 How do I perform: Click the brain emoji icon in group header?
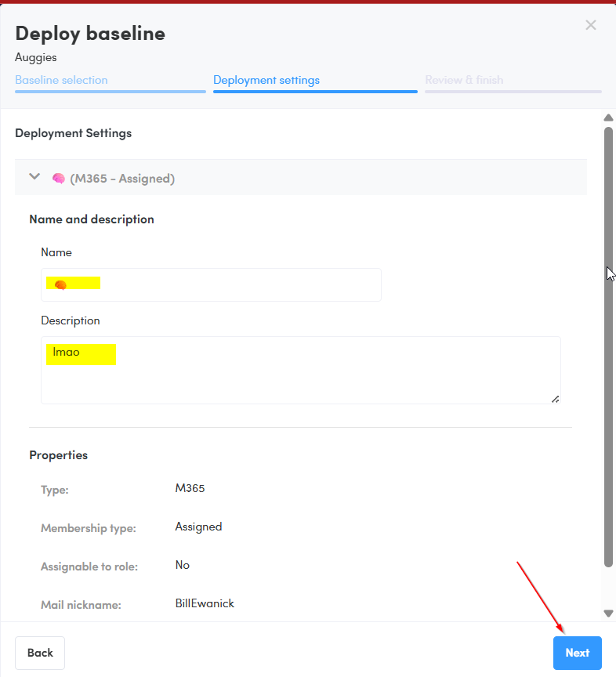point(58,179)
